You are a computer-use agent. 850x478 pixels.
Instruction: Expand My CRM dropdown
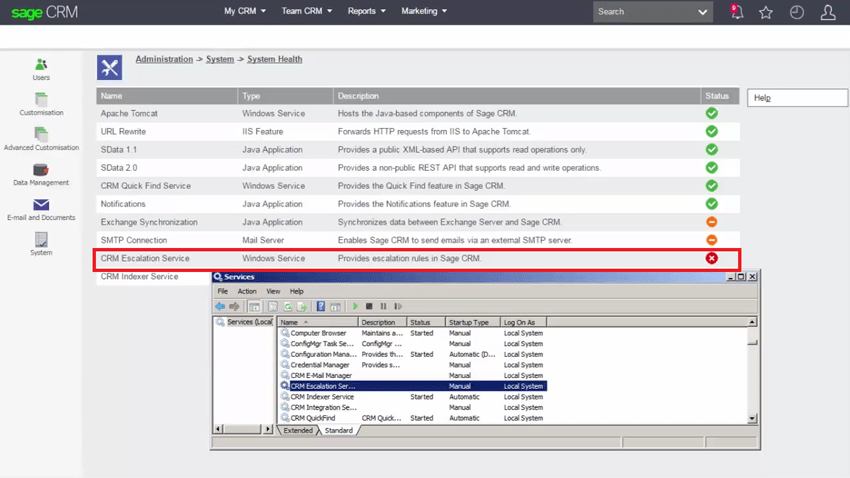tap(245, 11)
